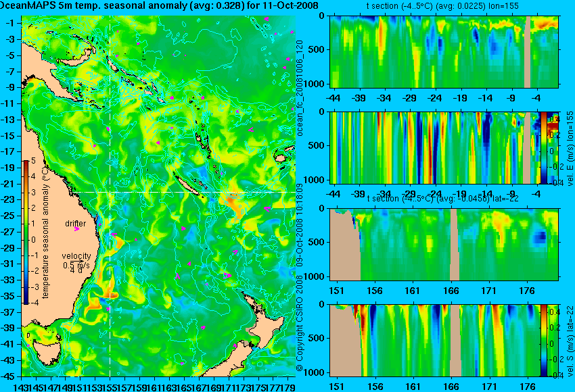The image size is (575, 392).
Task: Click the 't section ... lat=-22' panel title
Action: tap(442, 199)
